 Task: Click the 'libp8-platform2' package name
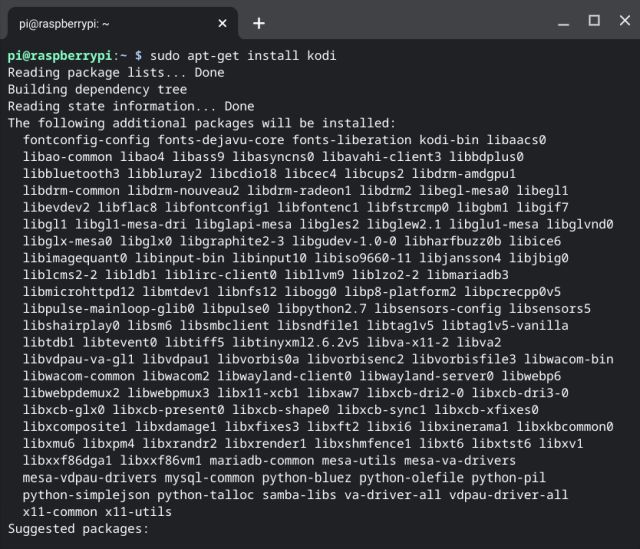coord(400,292)
